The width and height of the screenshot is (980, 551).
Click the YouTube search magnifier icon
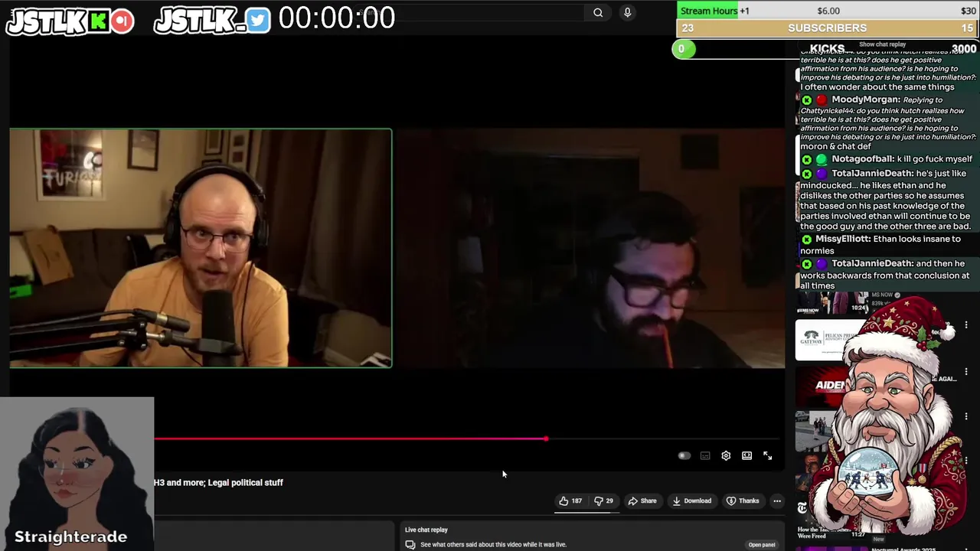(598, 12)
